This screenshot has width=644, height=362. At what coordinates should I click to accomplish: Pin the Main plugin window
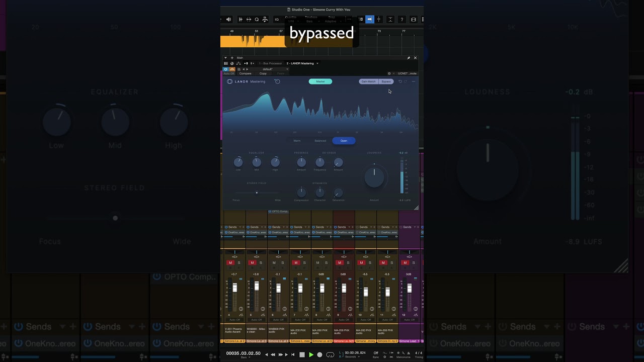click(x=409, y=58)
